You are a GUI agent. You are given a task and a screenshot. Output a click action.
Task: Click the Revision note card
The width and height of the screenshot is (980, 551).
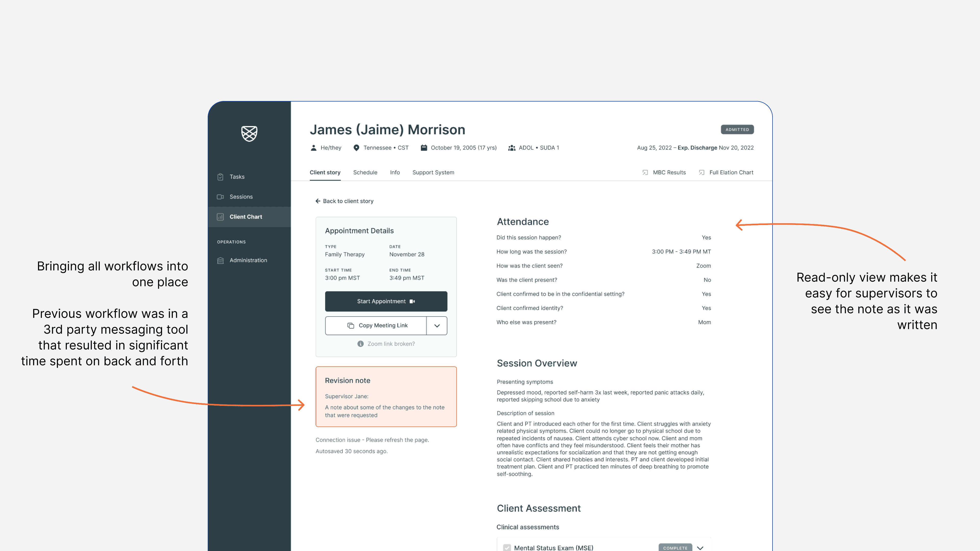[x=386, y=397]
